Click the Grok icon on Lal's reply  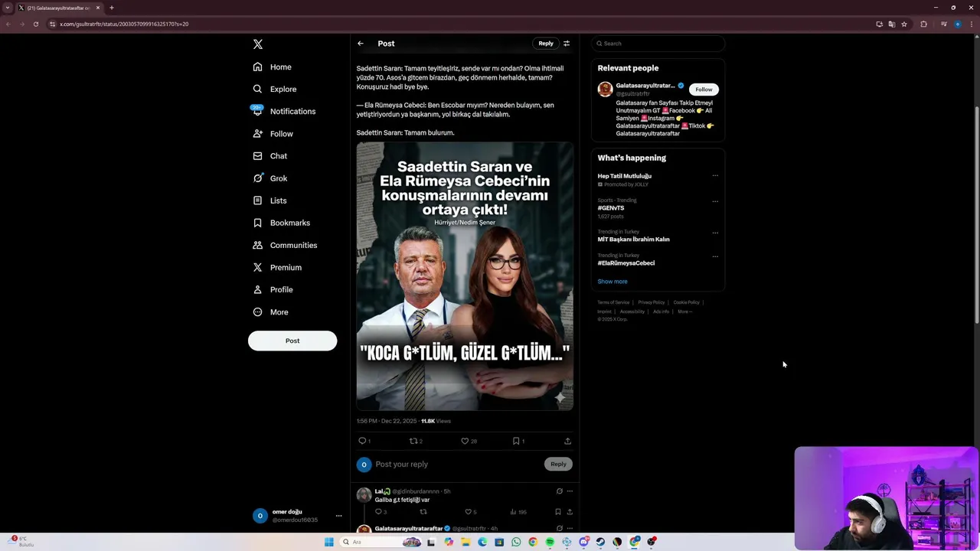[559, 491]
